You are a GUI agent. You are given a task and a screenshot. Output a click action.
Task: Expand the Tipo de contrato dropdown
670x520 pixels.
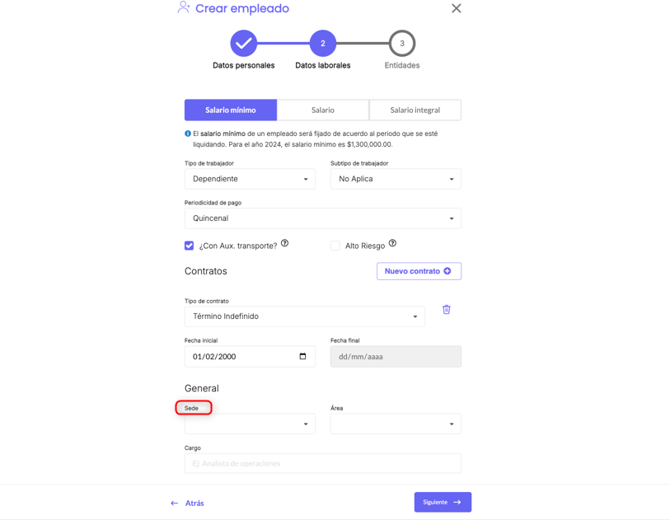305,316
